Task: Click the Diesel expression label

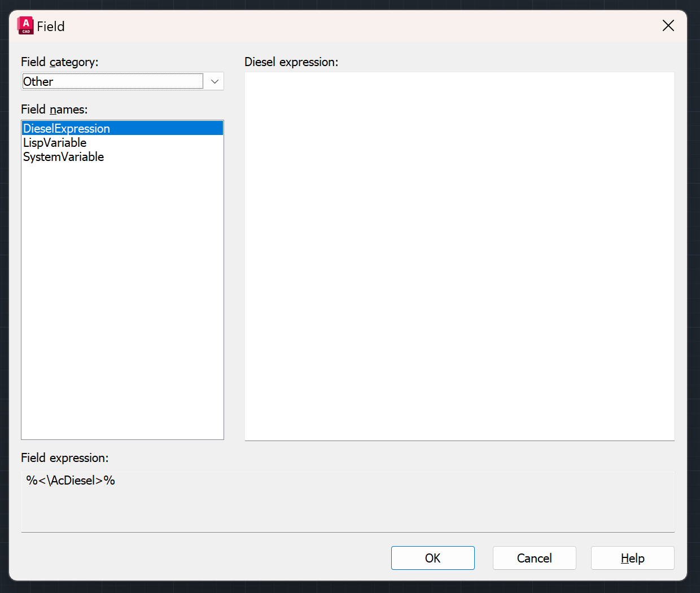Action: pos(291,62)
